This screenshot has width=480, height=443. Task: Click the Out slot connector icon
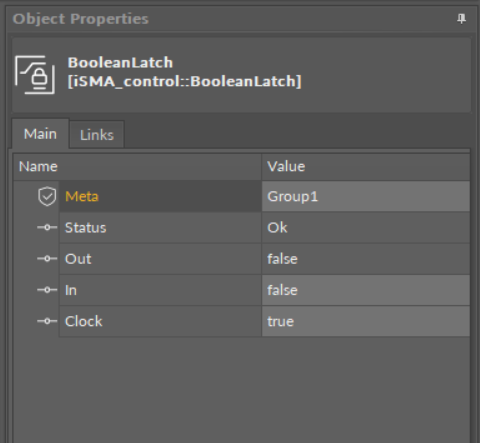[47, 259]
